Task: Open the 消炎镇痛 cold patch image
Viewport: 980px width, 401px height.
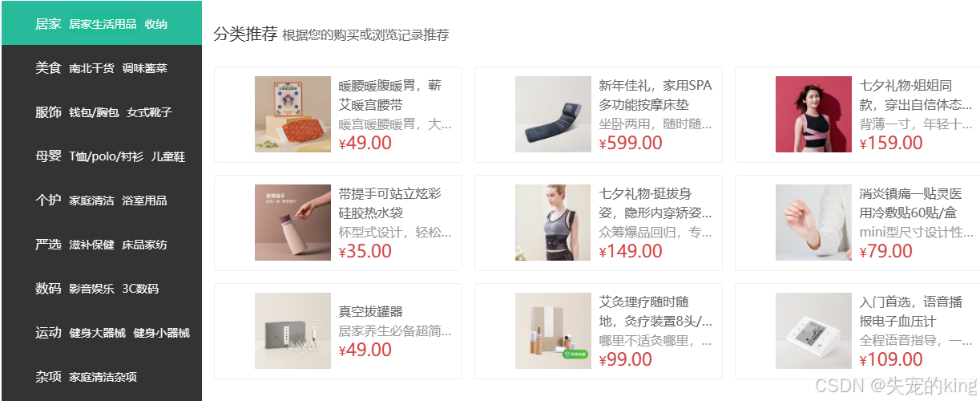Action: pos(813,222)
